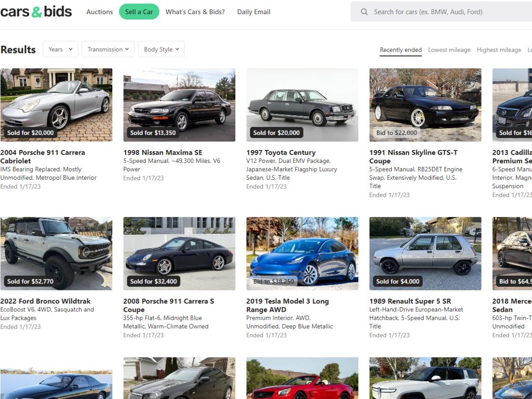This screenshot has height=399, width=532.
Task: Type in the search for cars field
Action: (x=449, y=12)
